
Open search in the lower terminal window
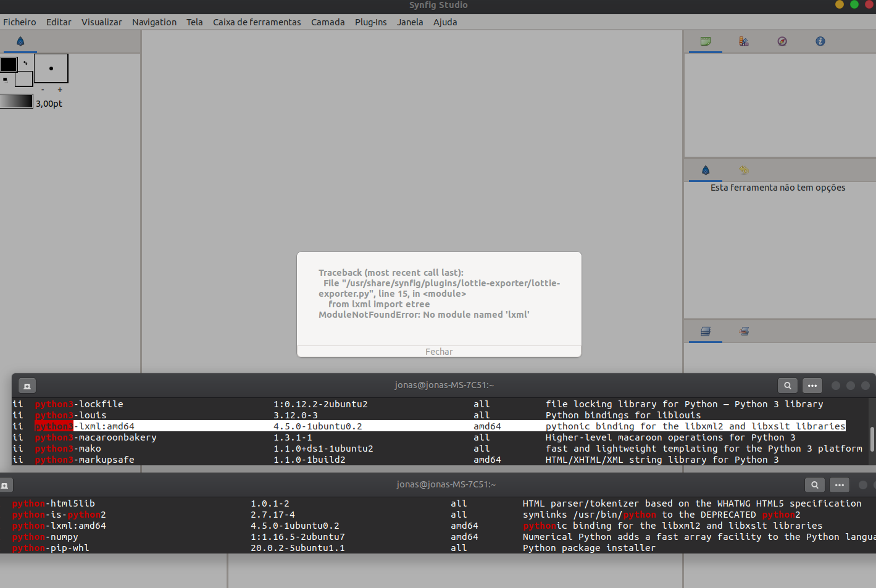(x=815, y=485)
